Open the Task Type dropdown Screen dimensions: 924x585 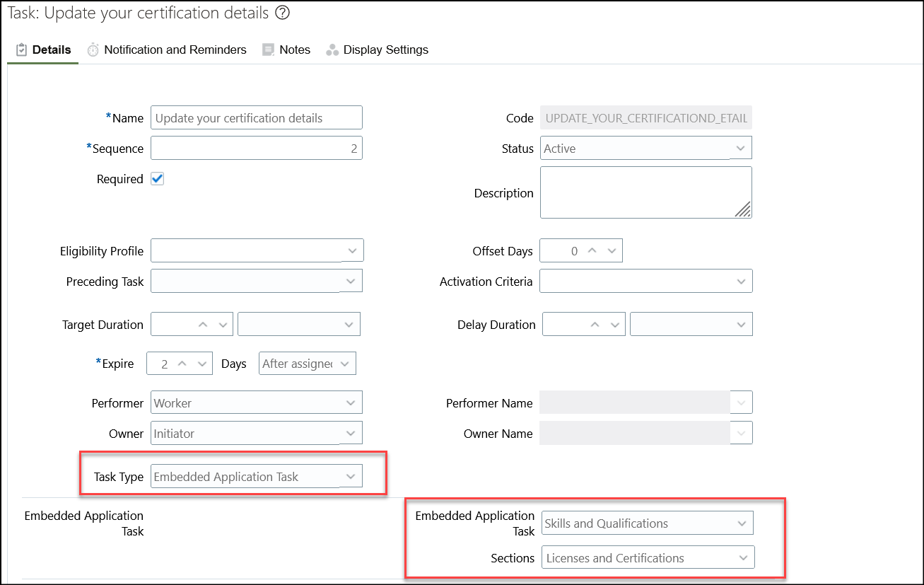(257, 476)
